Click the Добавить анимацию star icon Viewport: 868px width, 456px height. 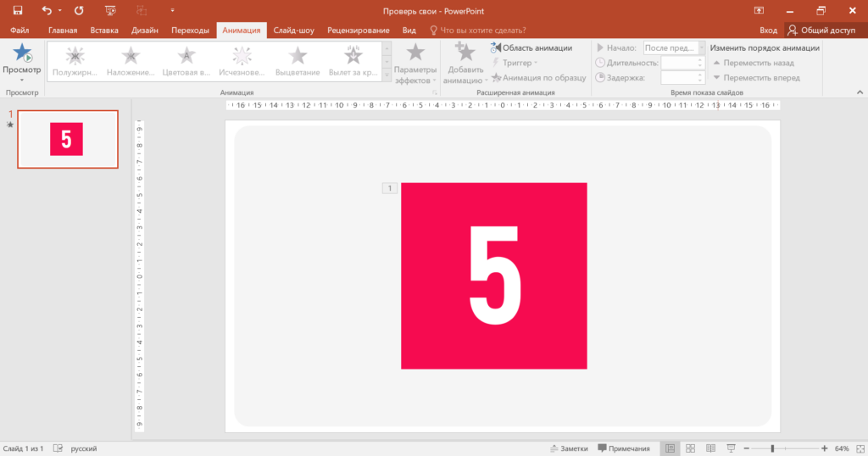pos(464,53)
